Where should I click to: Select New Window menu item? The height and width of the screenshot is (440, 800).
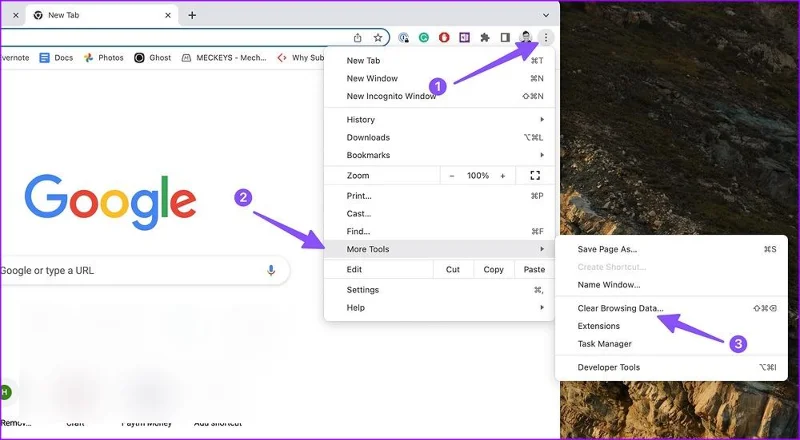[439, 79]
